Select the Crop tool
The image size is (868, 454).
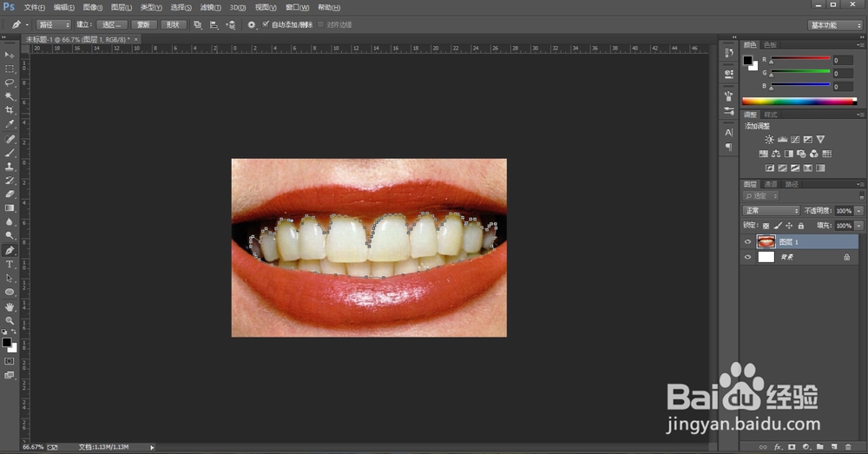[10, 110]
